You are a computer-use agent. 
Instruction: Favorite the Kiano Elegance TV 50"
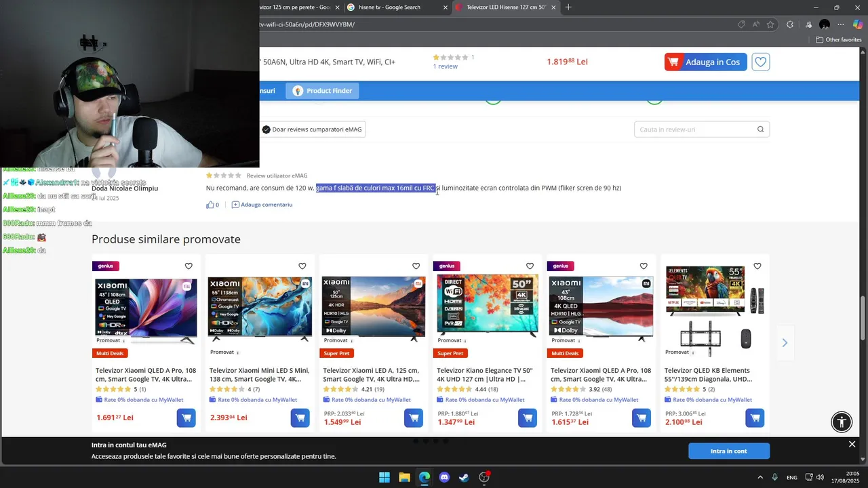click(x=530, y=266)
